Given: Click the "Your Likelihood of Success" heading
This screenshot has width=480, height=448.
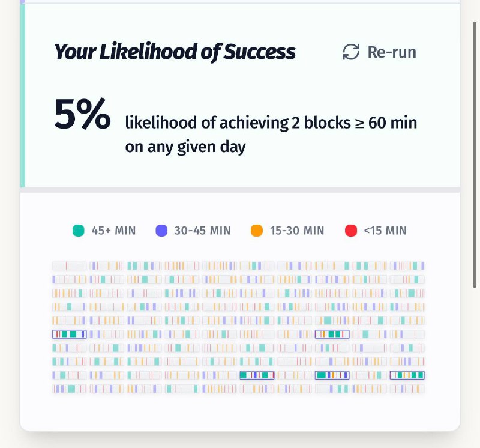Looking at the screenshot, I should [175, 52].
